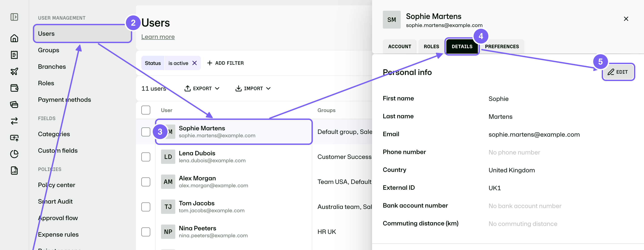The width and height of the screenshot is (644, 250).
Task: Follow the Learn more link
Action: point(158,37)
